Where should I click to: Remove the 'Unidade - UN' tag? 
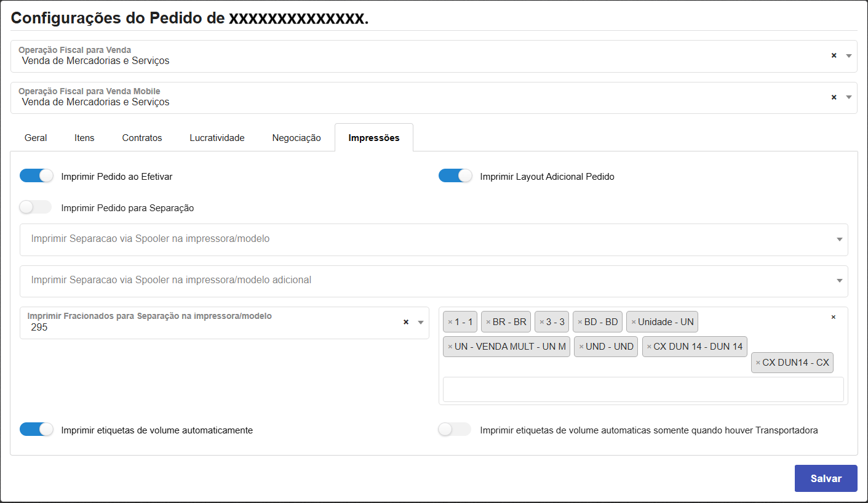(633, 322)
